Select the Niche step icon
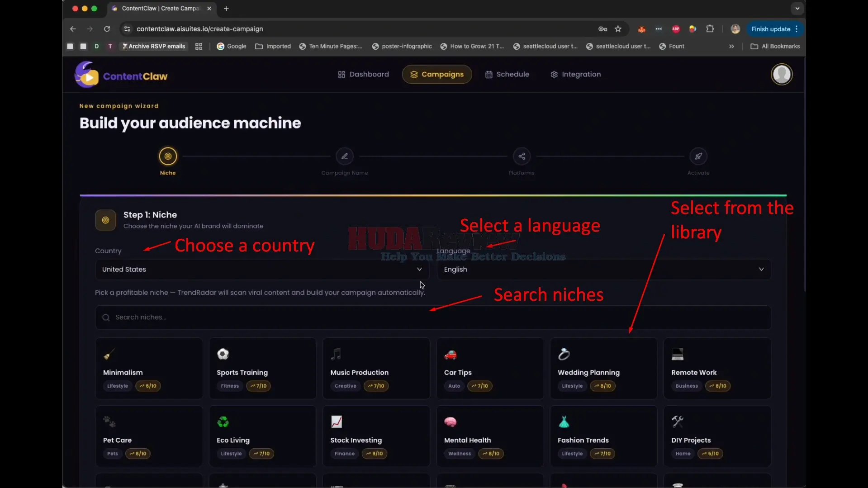Screen dimensions: 868x488 [x=168, y=156]
